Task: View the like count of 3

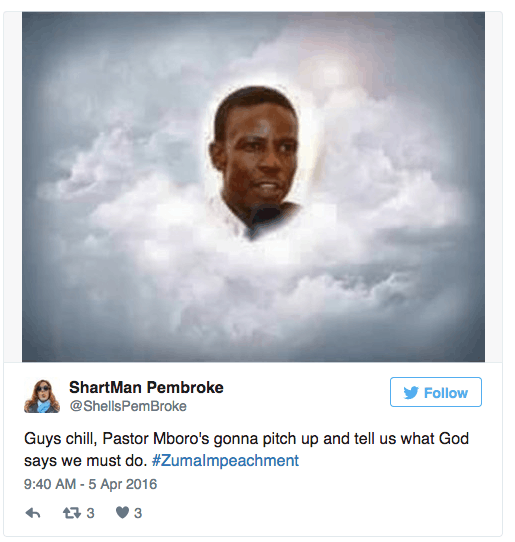Action: point(138,513)
